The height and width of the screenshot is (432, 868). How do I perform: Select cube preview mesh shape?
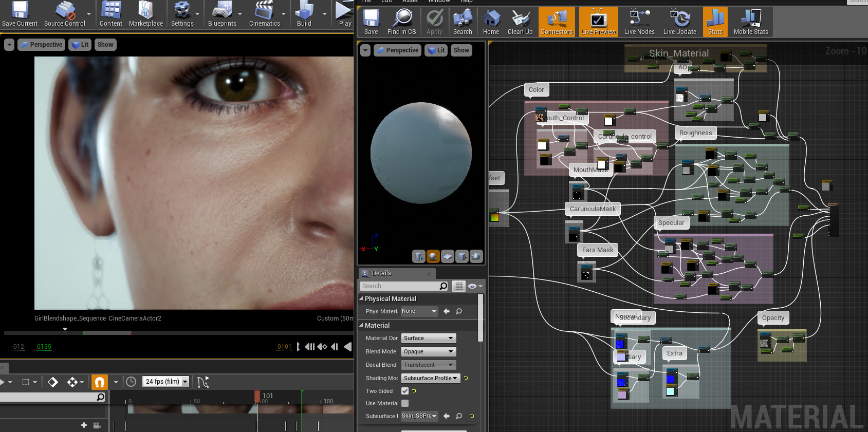point(462,256)
